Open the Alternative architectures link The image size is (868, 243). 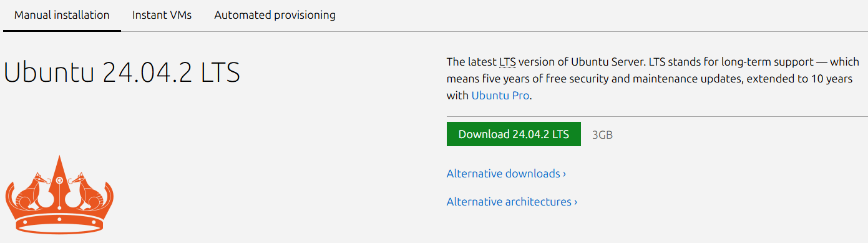coord(512,202)
